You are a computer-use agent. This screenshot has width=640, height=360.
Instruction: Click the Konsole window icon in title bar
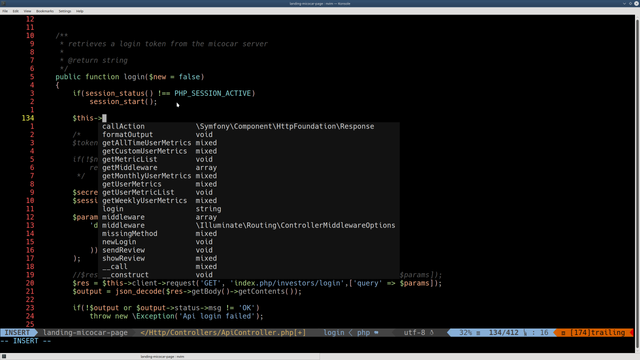tap(3, 3)
